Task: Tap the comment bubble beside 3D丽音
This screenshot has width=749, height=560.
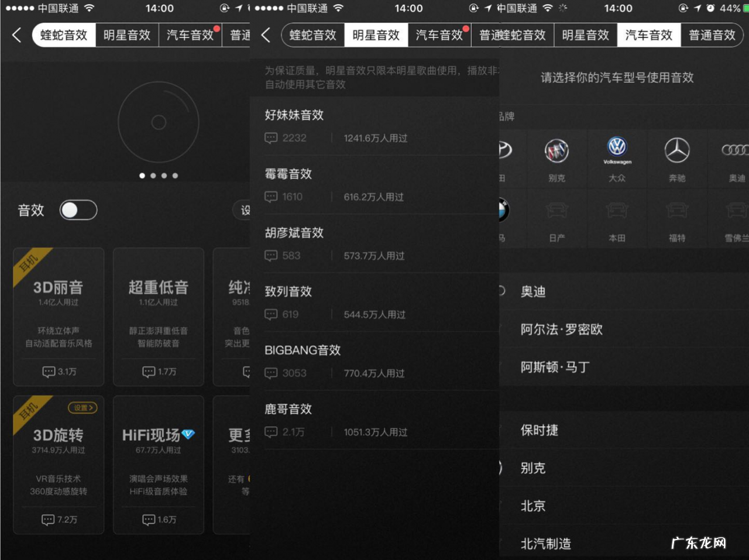Action: [48, 372]
